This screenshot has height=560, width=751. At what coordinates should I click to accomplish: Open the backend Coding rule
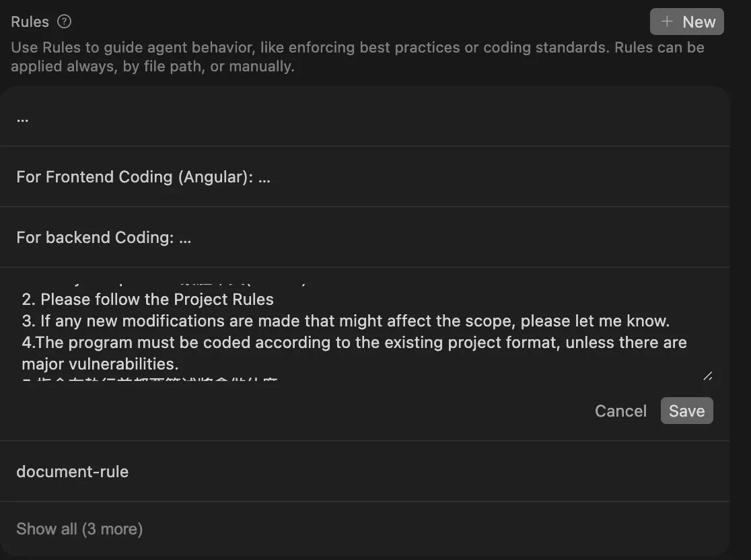[x=104, y=238]
